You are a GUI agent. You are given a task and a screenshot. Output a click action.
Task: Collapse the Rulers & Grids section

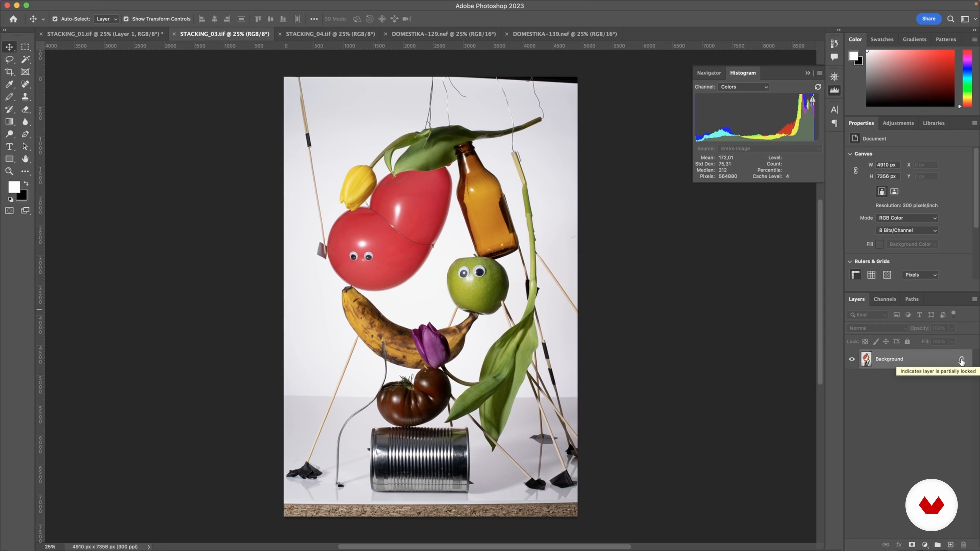pyautogui.click(x=850, y=262)
